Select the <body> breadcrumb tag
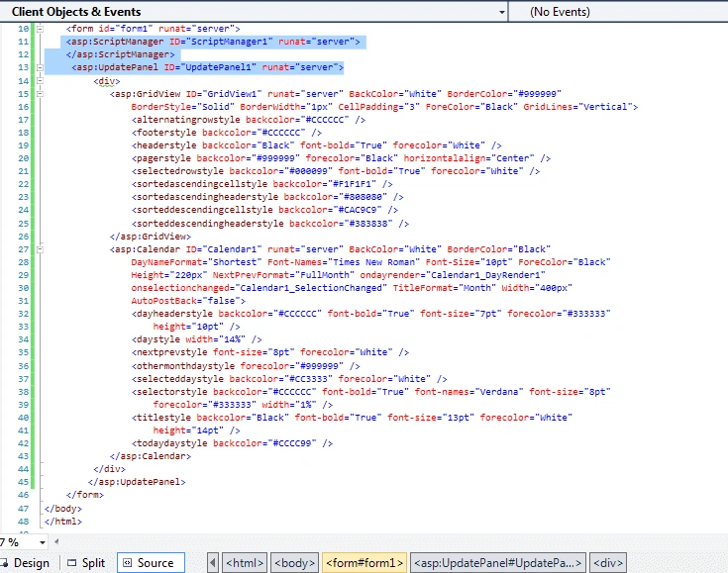 click(295, 563)
